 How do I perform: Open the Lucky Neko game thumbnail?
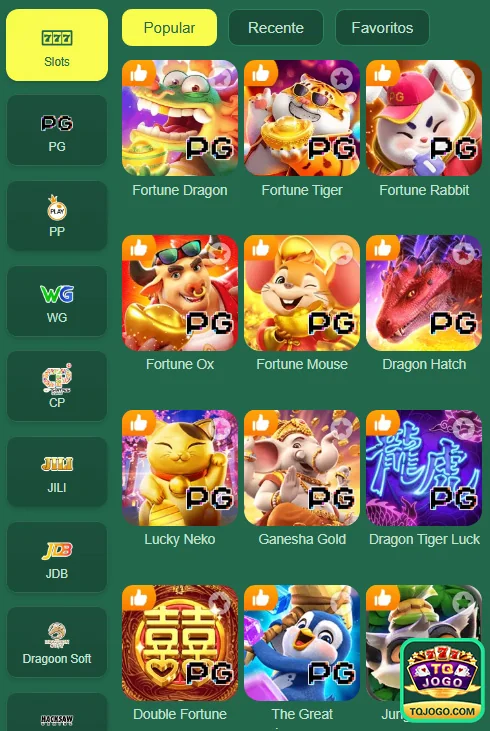[180, 468]
